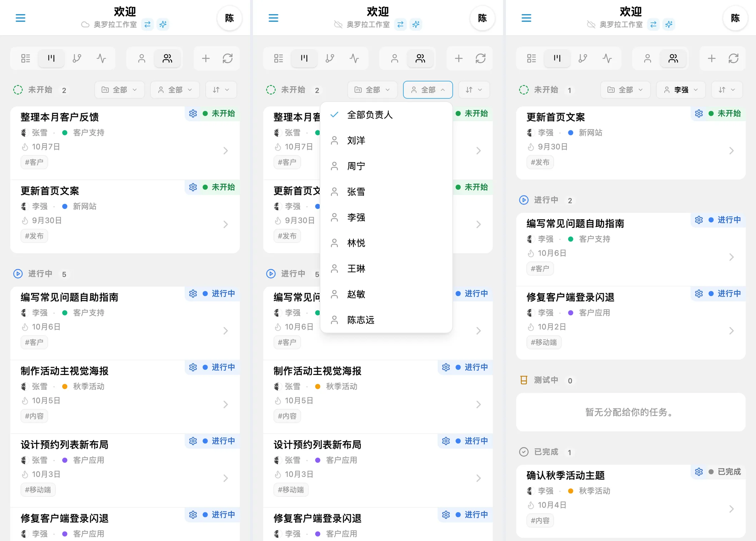
Task: Select the activity pulse view in left panel toolbar
Action: (x=101, y=58)
